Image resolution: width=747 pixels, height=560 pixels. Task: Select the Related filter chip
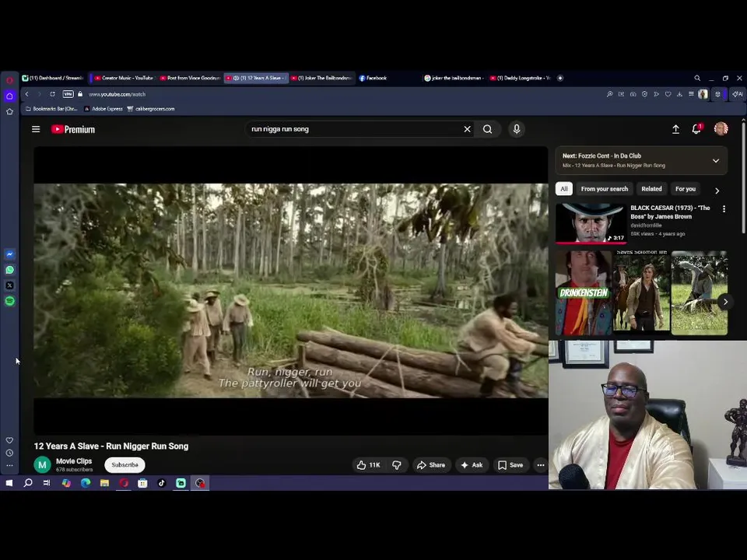(x=651, y=188)
